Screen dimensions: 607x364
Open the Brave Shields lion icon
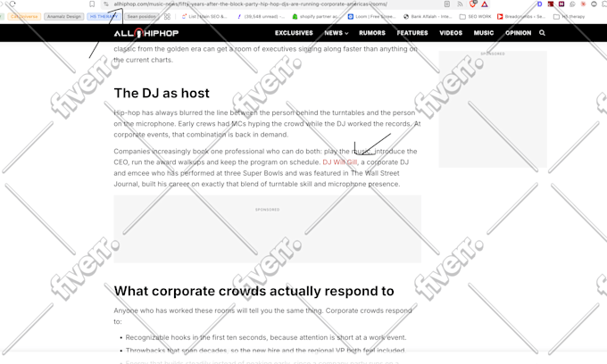click(x=473, y=4)
